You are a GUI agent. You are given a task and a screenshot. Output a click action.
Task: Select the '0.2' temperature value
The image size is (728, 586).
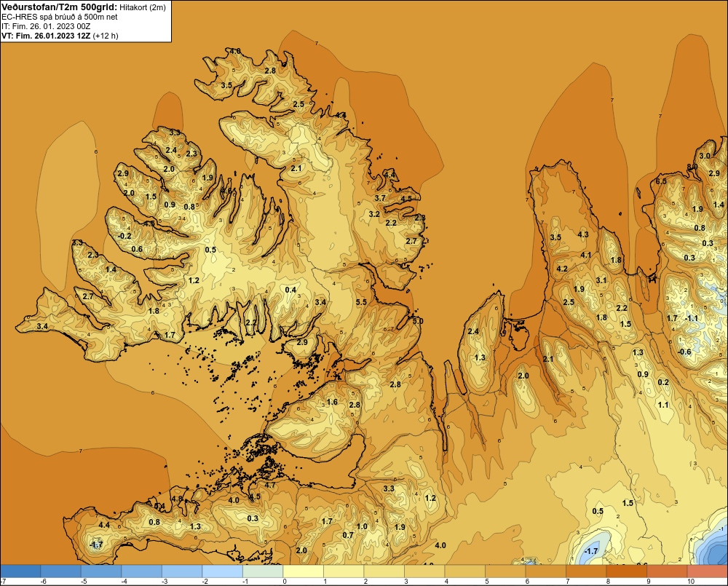coord(663,382)
